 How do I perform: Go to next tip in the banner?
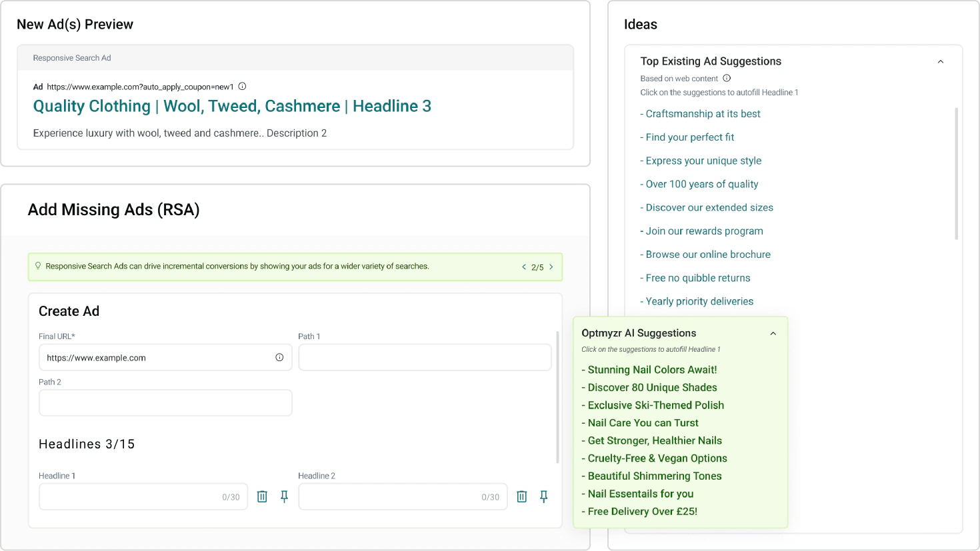[x=551, y=267]
